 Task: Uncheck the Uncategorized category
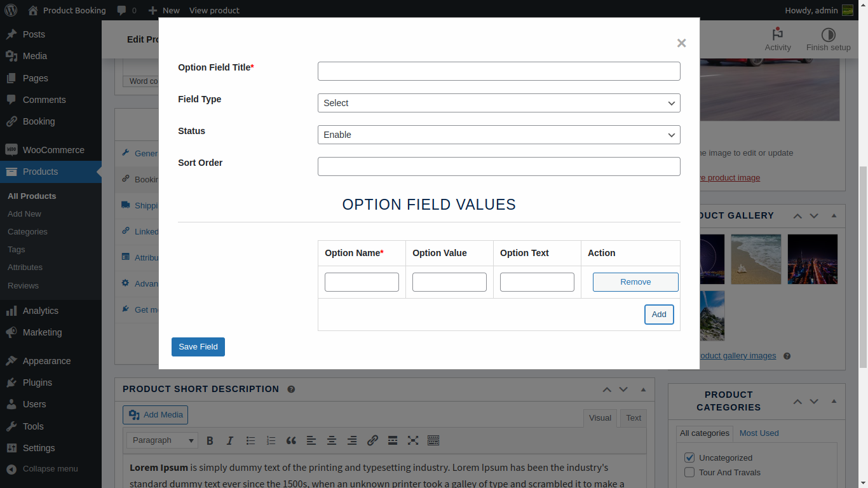pyautogui.click(x=689, y=457)
